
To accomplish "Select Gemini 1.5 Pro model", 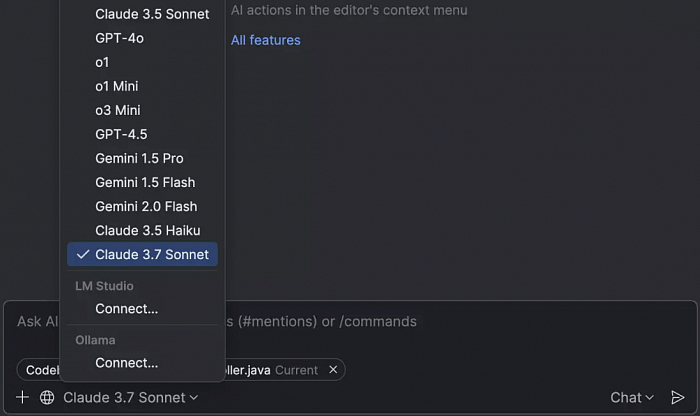I will pos(142,158).
